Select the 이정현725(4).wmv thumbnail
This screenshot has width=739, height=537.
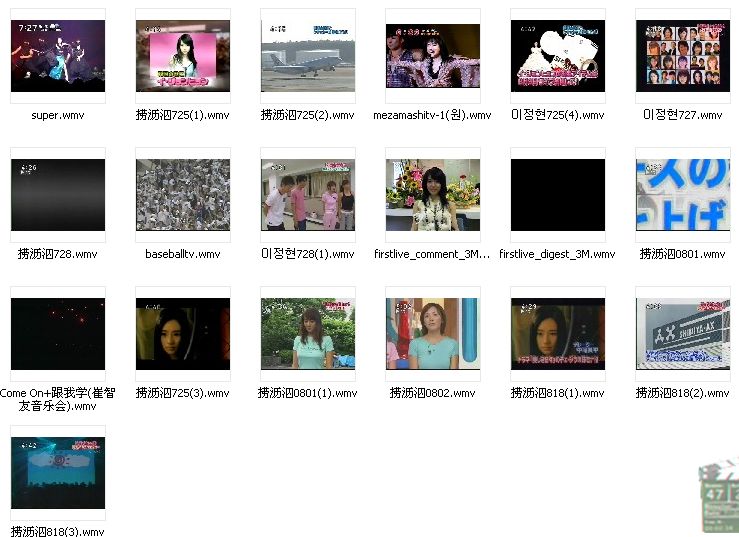[558, 57]
